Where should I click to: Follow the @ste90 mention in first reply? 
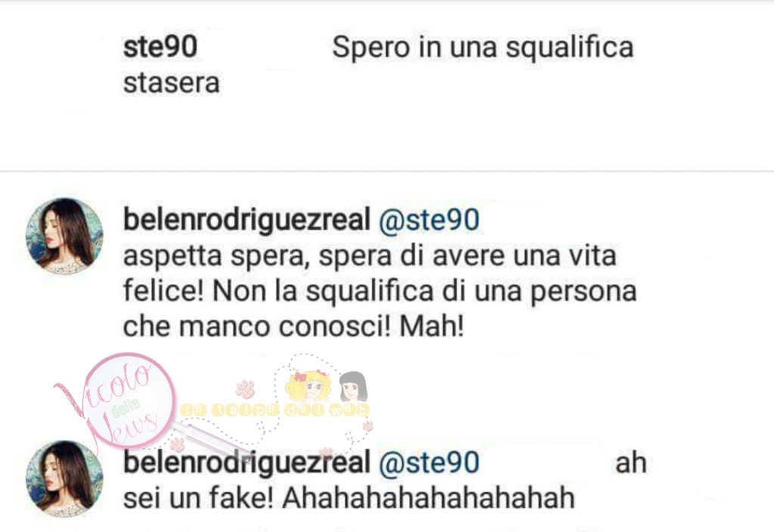click(x=429, y=220)
